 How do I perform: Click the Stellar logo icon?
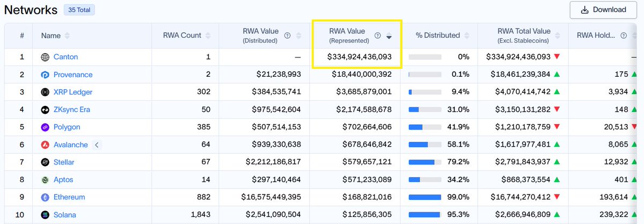pos(45,162)
